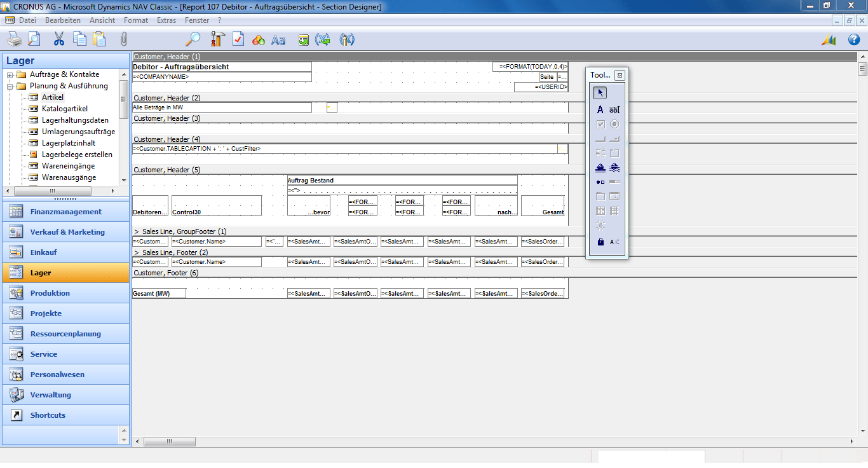
Task: Expand the Aufträge & Kontakte folder
Action: (x=10, y=74)
